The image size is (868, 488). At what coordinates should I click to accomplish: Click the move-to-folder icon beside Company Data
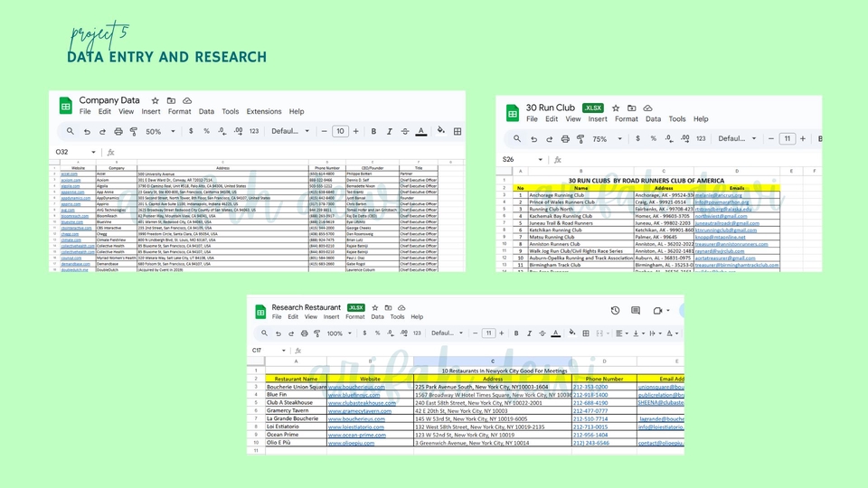click(171, 100)
